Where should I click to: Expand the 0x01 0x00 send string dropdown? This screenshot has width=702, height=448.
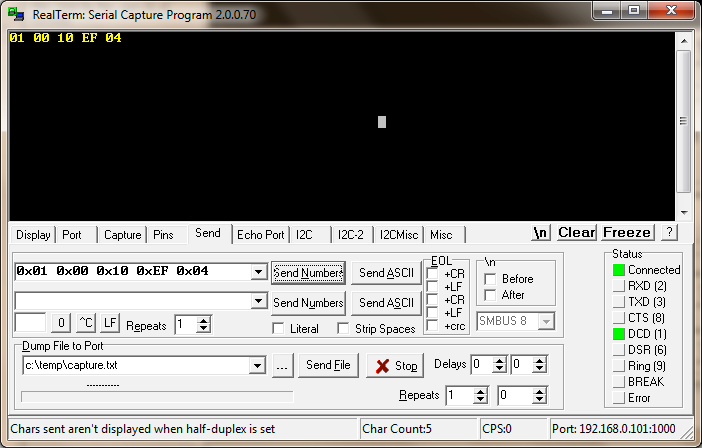[x=258, y=272]
